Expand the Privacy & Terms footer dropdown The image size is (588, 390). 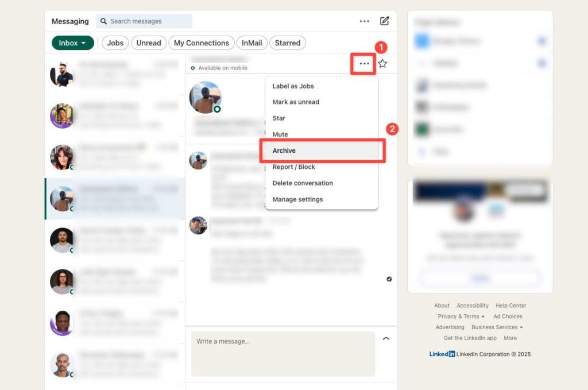tap(461, 316)
